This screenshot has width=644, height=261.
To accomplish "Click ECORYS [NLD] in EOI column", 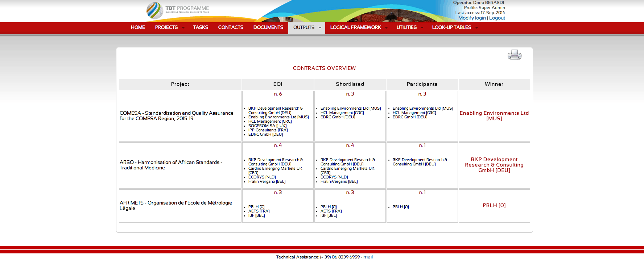I will [x=262, y=177].
